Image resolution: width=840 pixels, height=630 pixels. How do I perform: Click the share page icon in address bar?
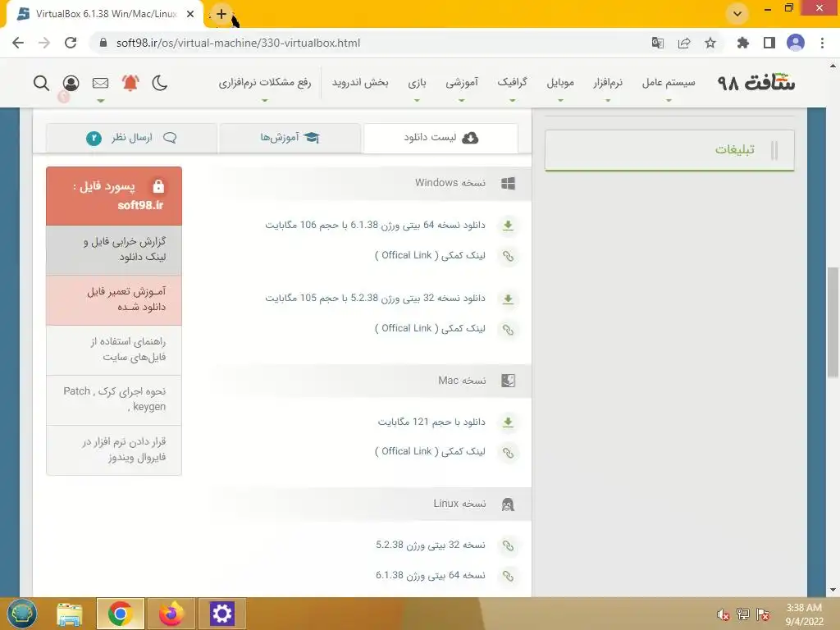click(x=684, y=43)
